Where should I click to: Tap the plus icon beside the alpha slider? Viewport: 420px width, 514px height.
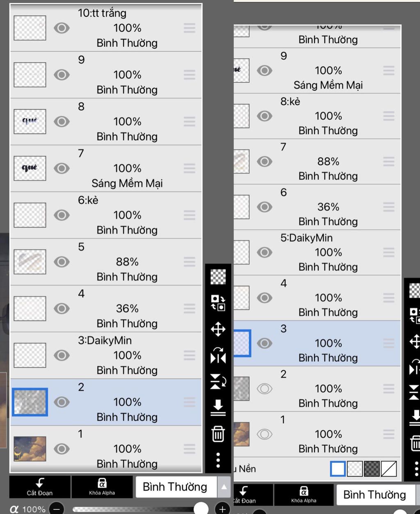222,509
